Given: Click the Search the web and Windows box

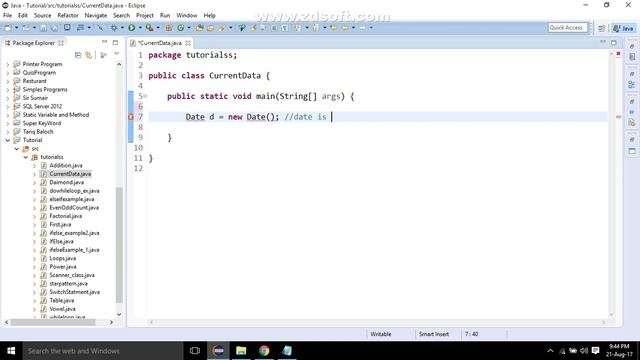Looking at the screenshot, I should (x=103, y=351).
